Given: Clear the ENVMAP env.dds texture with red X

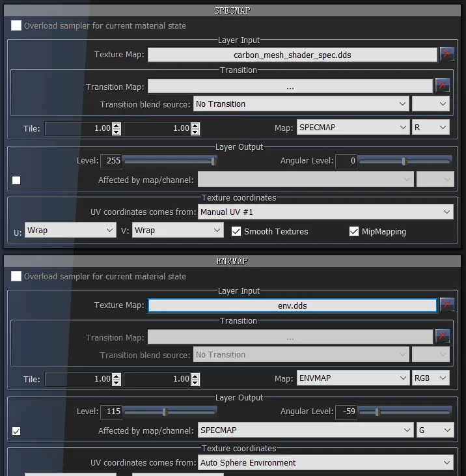Looking at the screenshot, I should click(x=446, y=305).
